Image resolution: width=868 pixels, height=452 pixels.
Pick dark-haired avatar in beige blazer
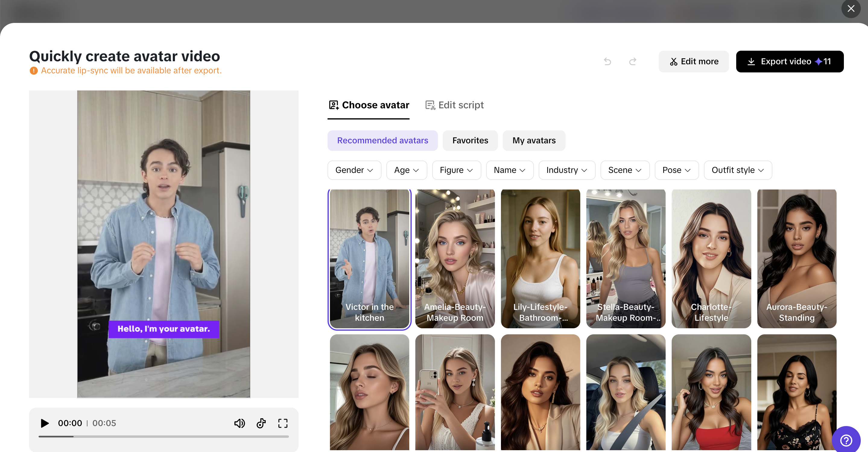(x=540, y=392)
